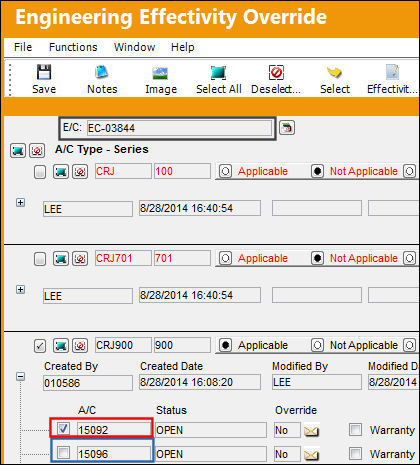Viewport: 420px width, 465px height.
Task: Select Not Applicable for CRJ900
Action: (317, 345)
